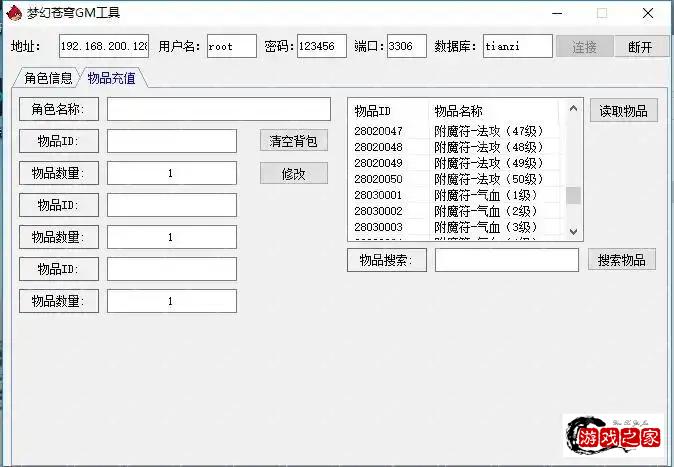
Task: Focus the 数据库 field containing tianzi
Action: click(x=516, y=47)
